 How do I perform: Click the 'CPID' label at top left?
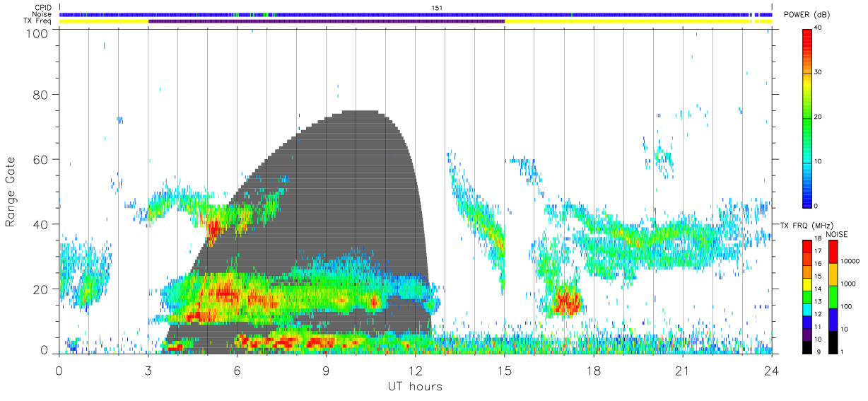(44, 7)
